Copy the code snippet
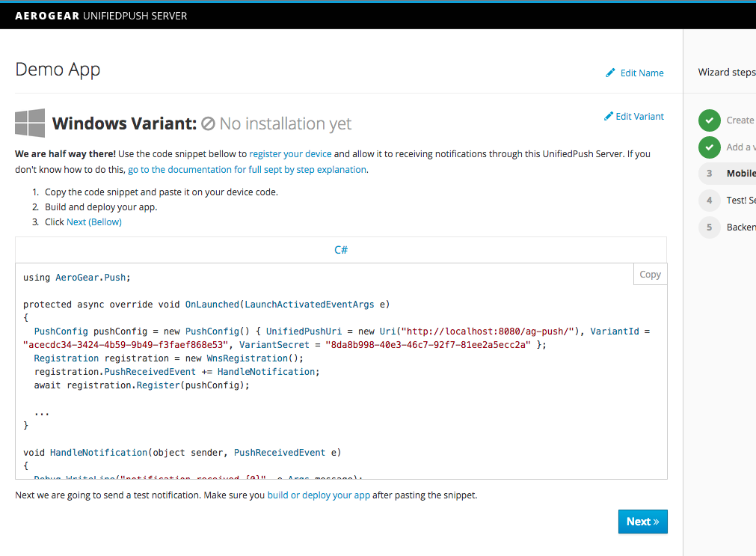 point(649,274)
